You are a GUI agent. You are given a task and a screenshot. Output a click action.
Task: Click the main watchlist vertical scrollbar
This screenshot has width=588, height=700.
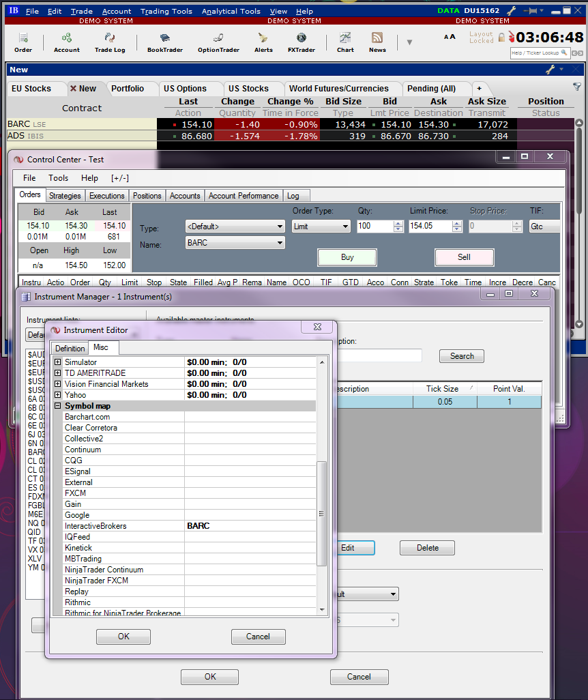click(x=579, y=170)
